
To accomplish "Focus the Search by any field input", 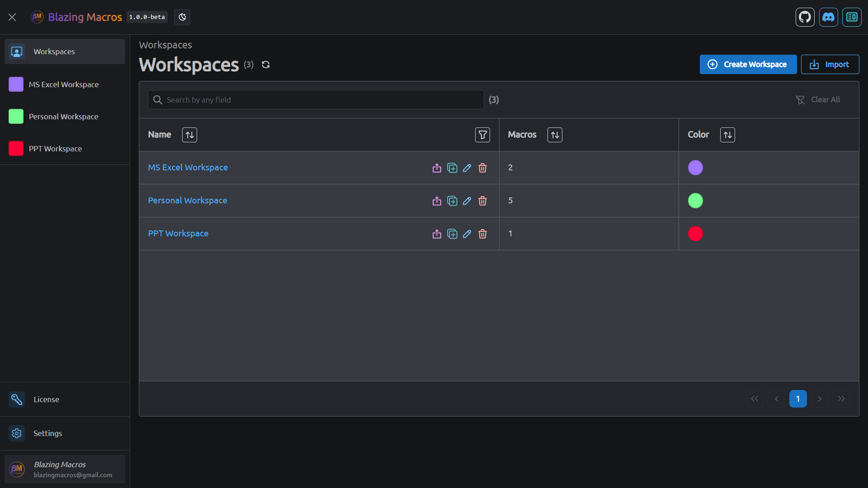I will 316,99.
